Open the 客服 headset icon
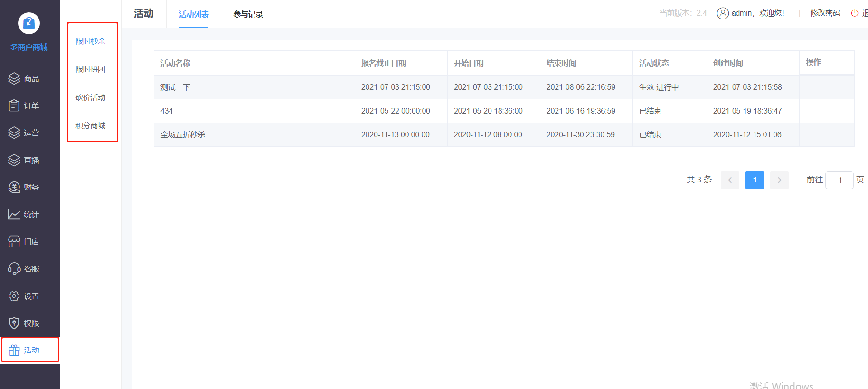 [14, 268]
